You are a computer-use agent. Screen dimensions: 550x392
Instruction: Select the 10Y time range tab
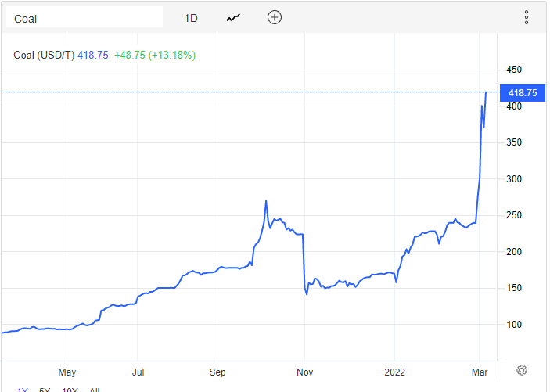click(x=70, y=390)
